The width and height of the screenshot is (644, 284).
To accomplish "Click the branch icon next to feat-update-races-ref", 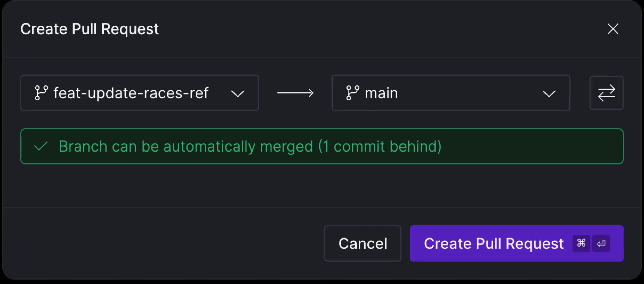I will pyautogui.click(x=42, y=93).
